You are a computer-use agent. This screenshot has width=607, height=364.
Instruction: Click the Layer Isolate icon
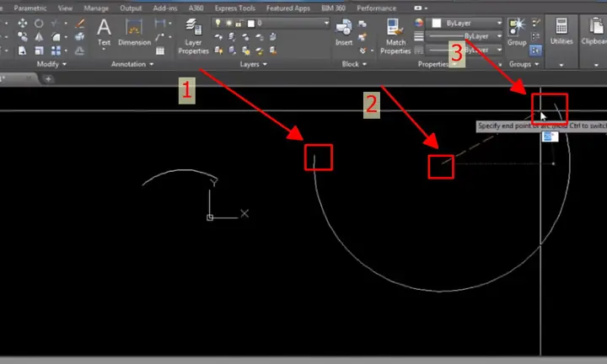[x=232, y=37]
